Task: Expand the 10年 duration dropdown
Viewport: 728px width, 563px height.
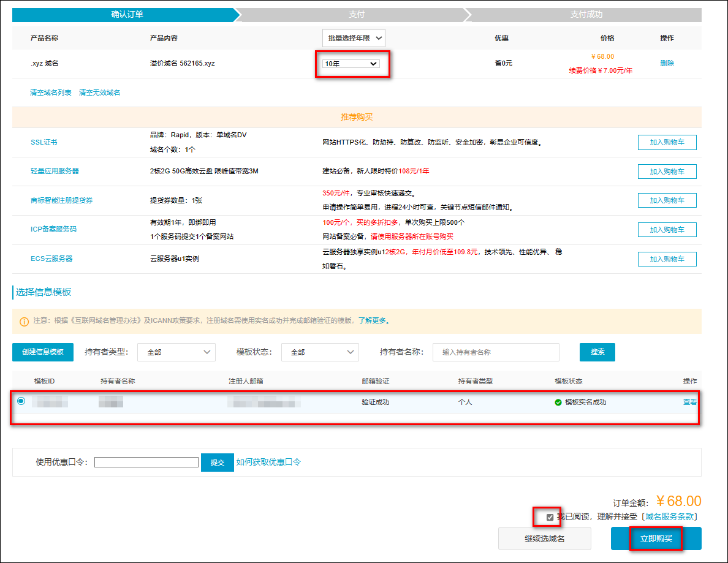Action: [x=352, y=64]
